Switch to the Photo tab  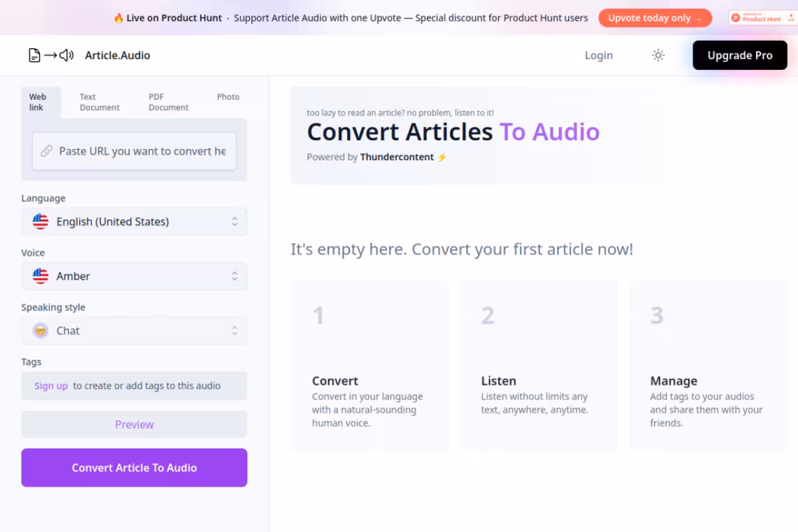click(x=228, y=96)
